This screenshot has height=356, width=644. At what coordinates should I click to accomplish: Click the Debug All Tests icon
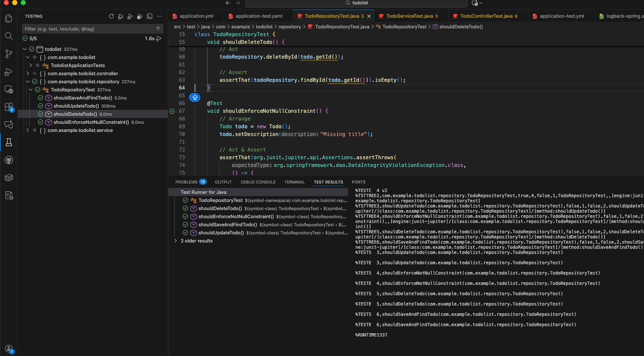point(130,16)
